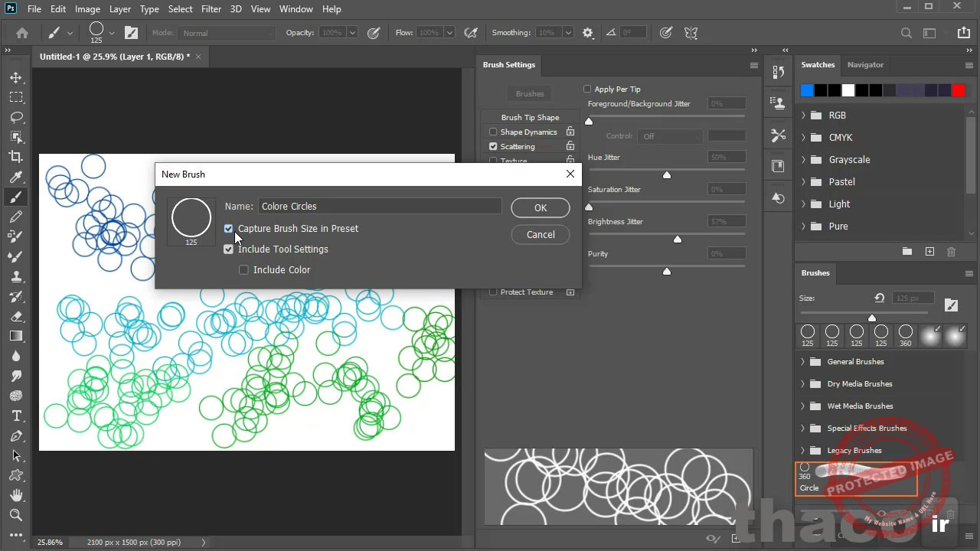The image size is (980, 551).
Task: Toggle lock icon next to Shape Dynamics
Action: [x=570, y=132]
